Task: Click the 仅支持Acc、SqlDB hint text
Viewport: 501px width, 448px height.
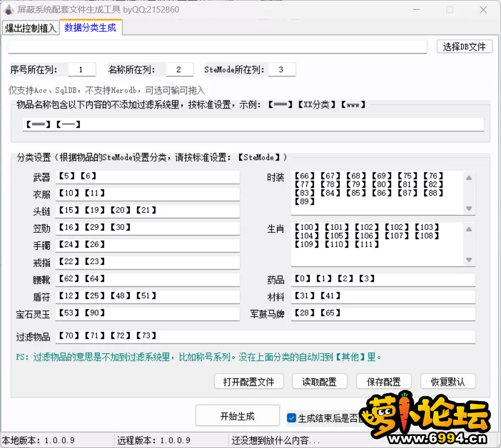Action: pos(106,90)
